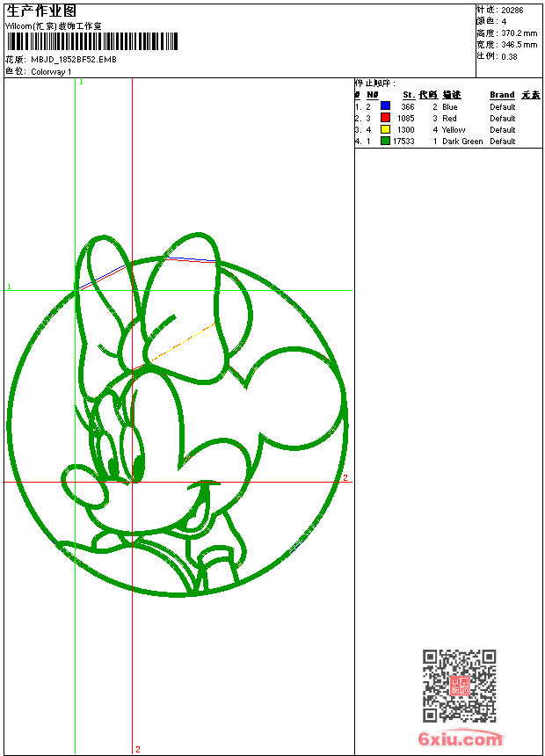Click the '代码' column header
This screenshot has height=756, width=545.
pyautogui.click(x=428, y=95)
